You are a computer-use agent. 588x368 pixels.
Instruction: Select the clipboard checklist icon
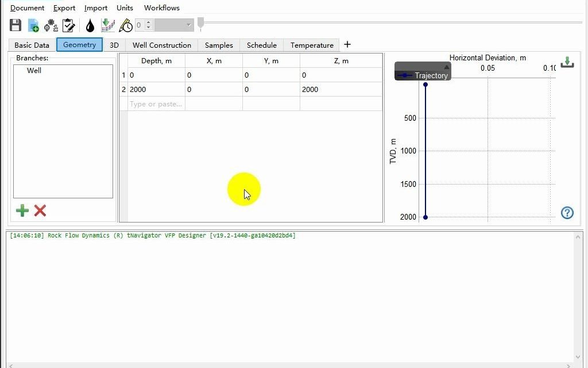(69, 25)
